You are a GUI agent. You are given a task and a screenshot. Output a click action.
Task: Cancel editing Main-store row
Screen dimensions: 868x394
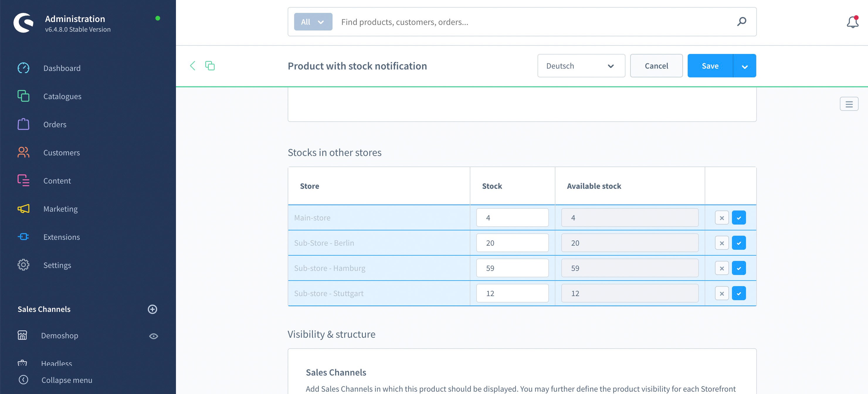(722, 218)
